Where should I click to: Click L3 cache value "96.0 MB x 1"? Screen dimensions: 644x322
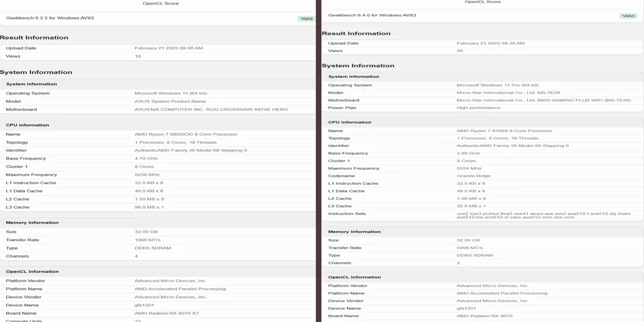click(149, 207)
